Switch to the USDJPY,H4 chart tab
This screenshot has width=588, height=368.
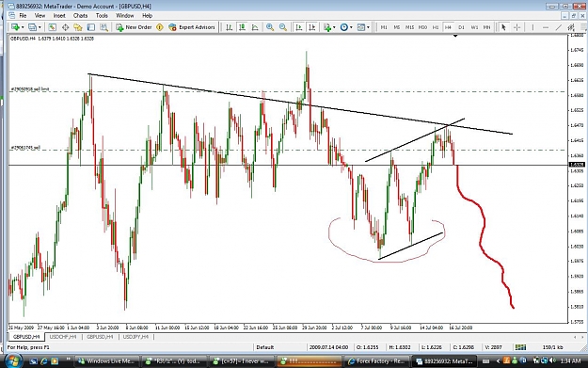pyautogui.click(x=135, y=337)
